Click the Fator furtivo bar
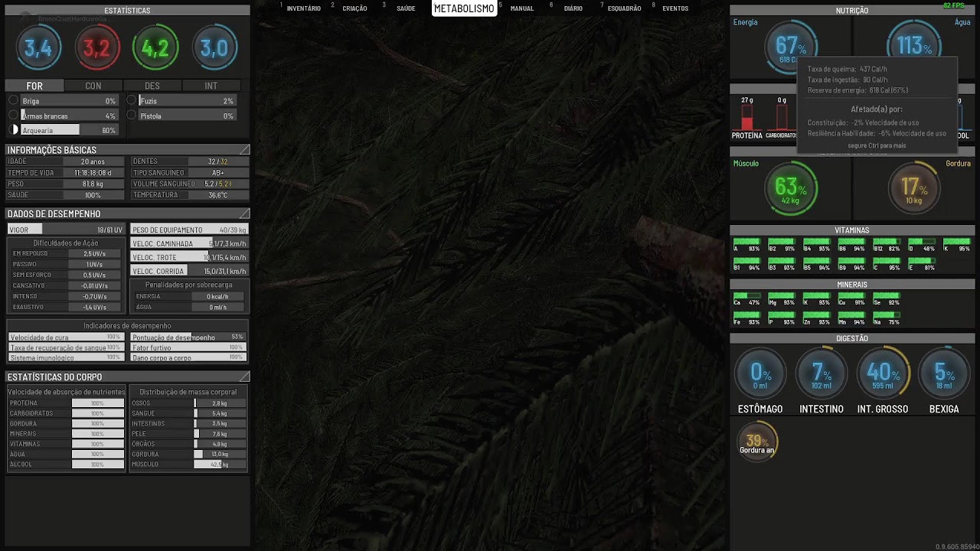Viewport: 980px width, 551px height. click(x=188, y=347)
